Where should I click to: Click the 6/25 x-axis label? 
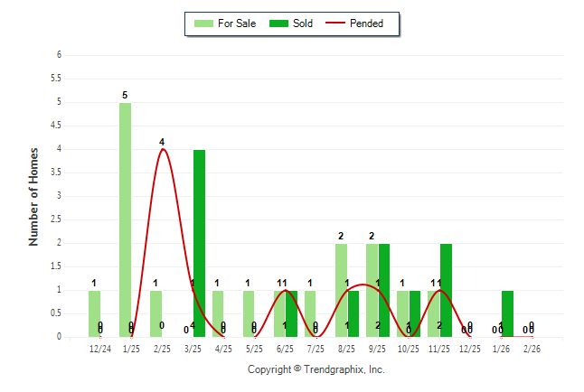coord(285,348)
